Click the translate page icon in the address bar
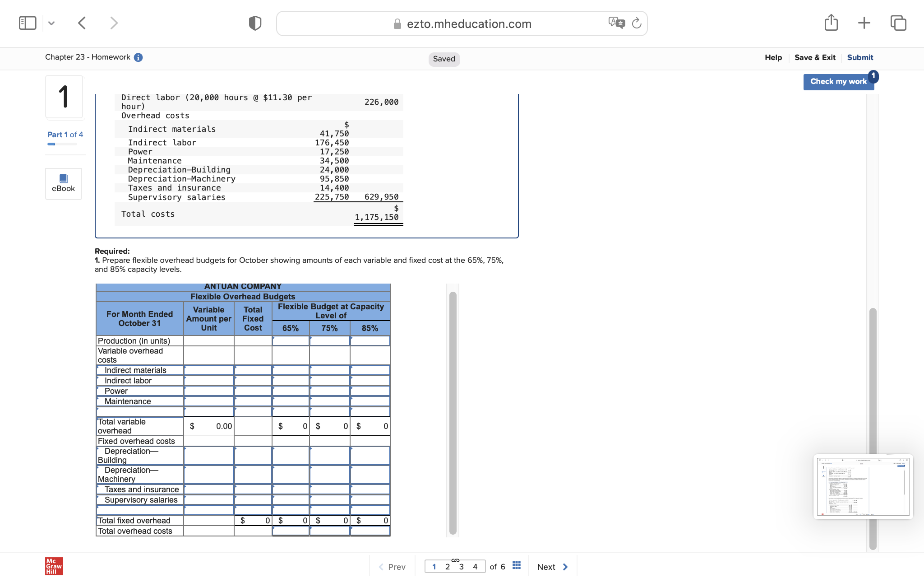Screen dimensions: 924x578 tap(616, 23)
